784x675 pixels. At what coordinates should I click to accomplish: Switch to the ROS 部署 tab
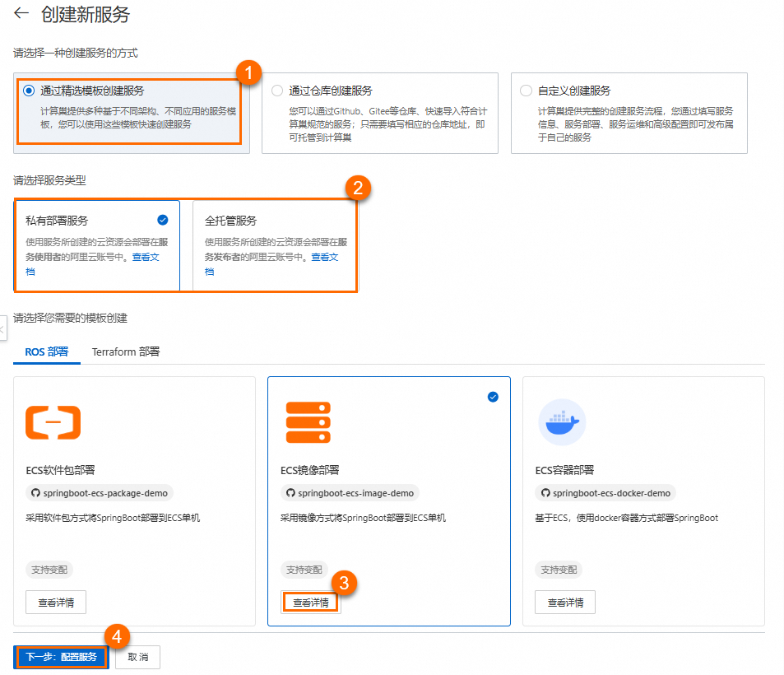pyautogui.click(x=47, y=351)
